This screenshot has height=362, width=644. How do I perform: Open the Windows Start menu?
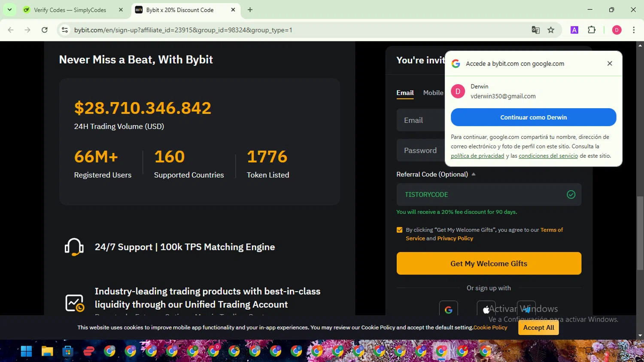click(26, 351)
